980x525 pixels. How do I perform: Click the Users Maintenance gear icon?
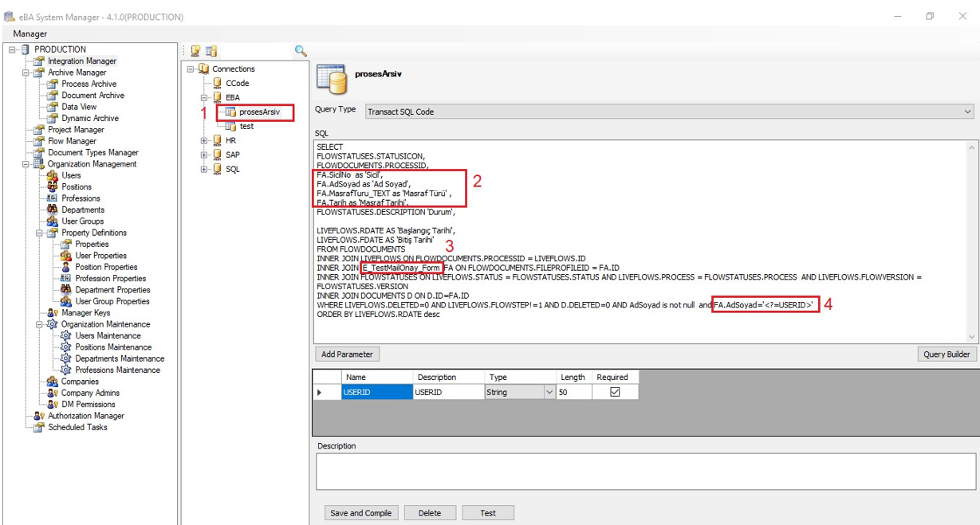tap(66, 336)
